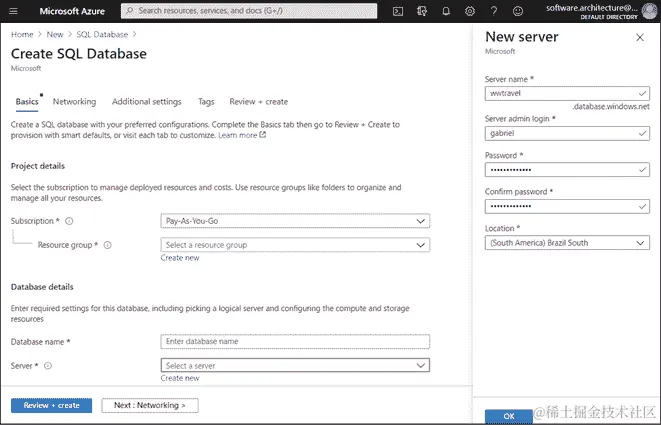Open the hamburger portal menu
This screenshot has height=425, width=661.
[13, 11]
